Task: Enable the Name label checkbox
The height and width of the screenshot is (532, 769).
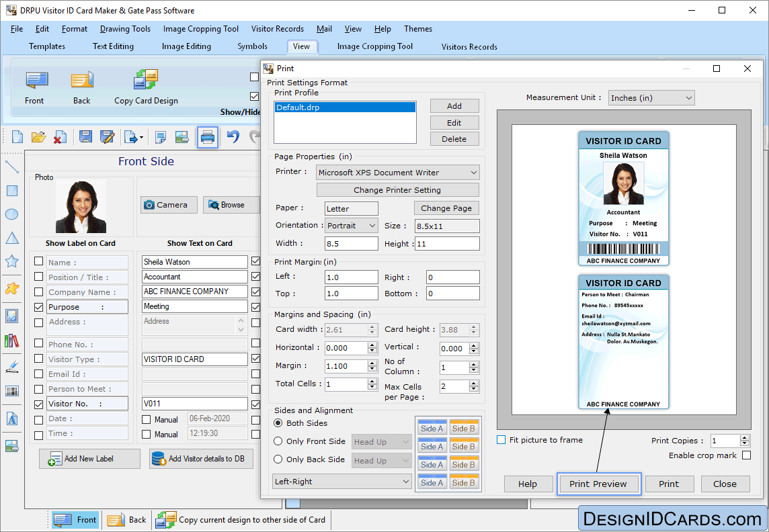Action: 39,261
